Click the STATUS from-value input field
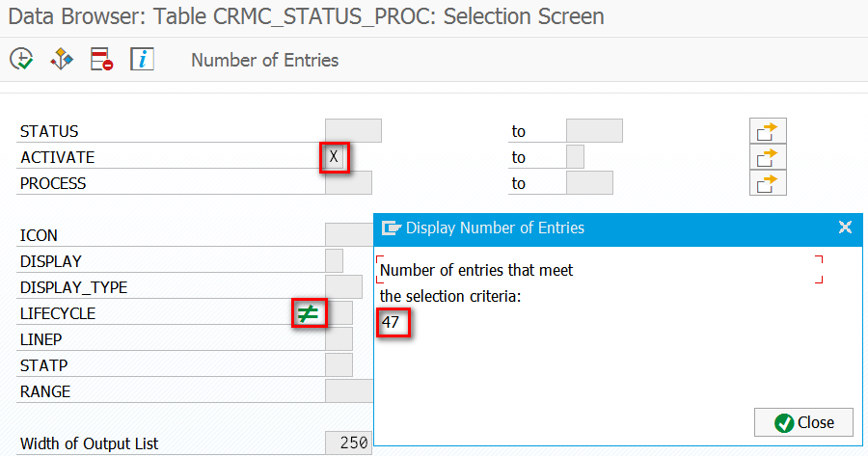This screenshot has height=456, width=868. (353, 130)
